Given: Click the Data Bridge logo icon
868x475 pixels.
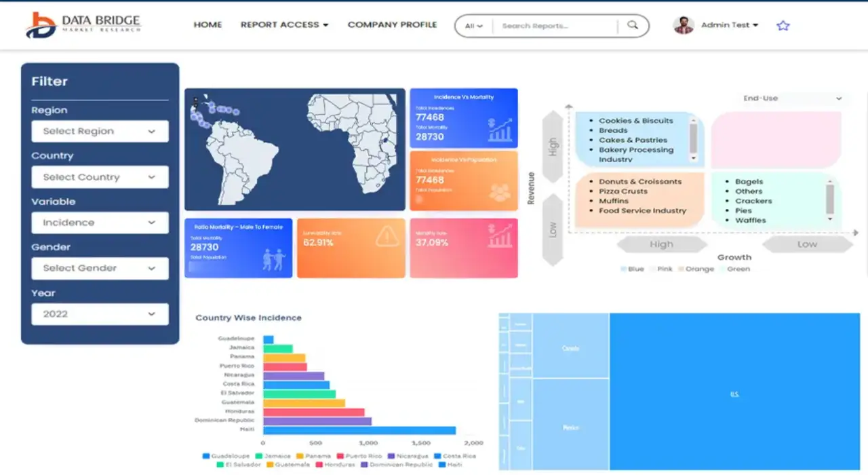Looking at the screenshot, I should pyautogui.click(x=41, y=25).
